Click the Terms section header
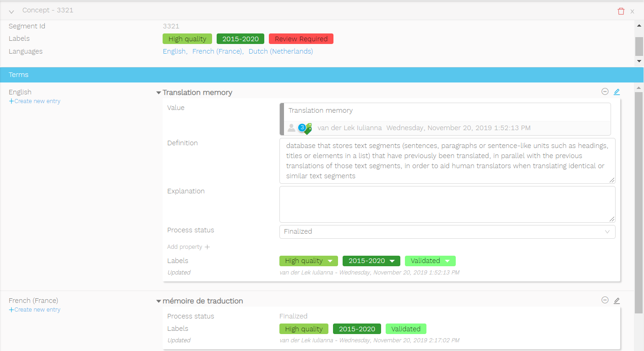The height and width of the screenshot is (351, 644). click(19, 75)
